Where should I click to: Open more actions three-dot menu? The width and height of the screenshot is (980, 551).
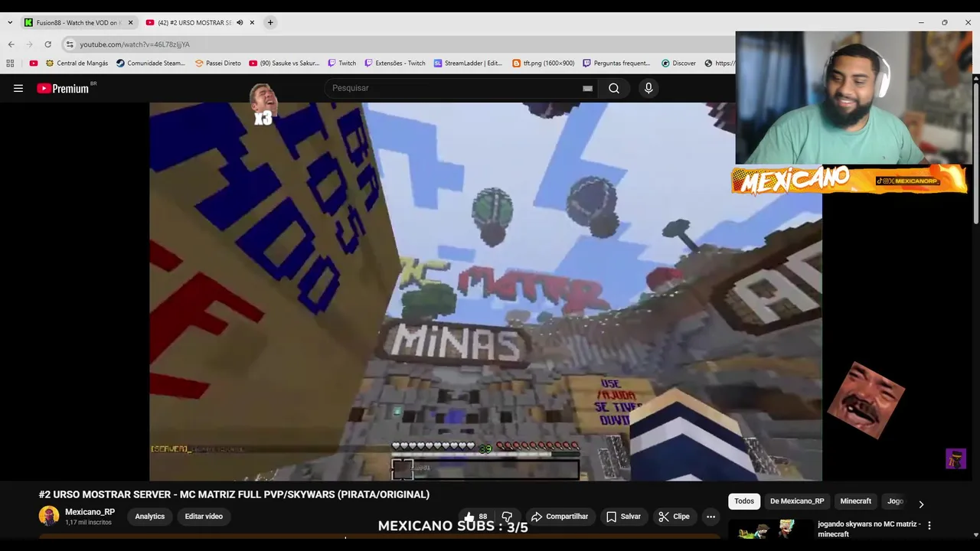710,517
